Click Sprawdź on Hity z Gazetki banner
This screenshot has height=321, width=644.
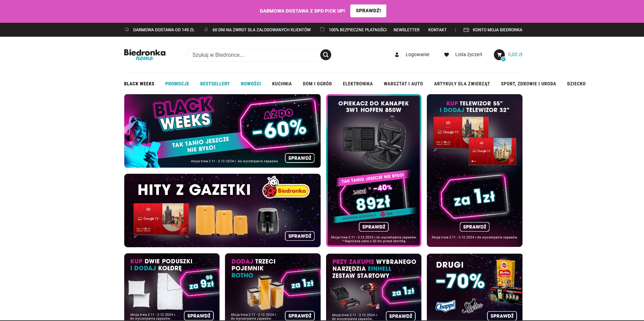click(x=300, y=236)
